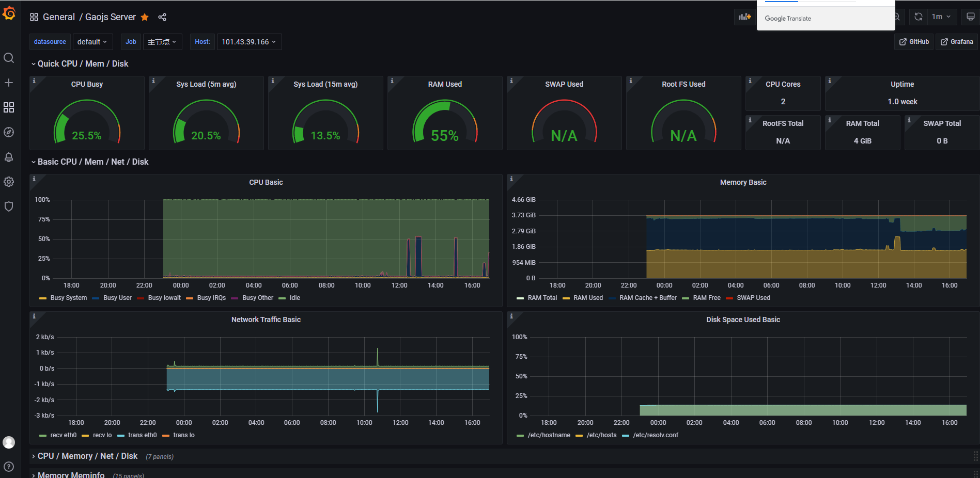Show info for RAM Used panel
This screenshot has width=980, height=478.
(392, 81)
